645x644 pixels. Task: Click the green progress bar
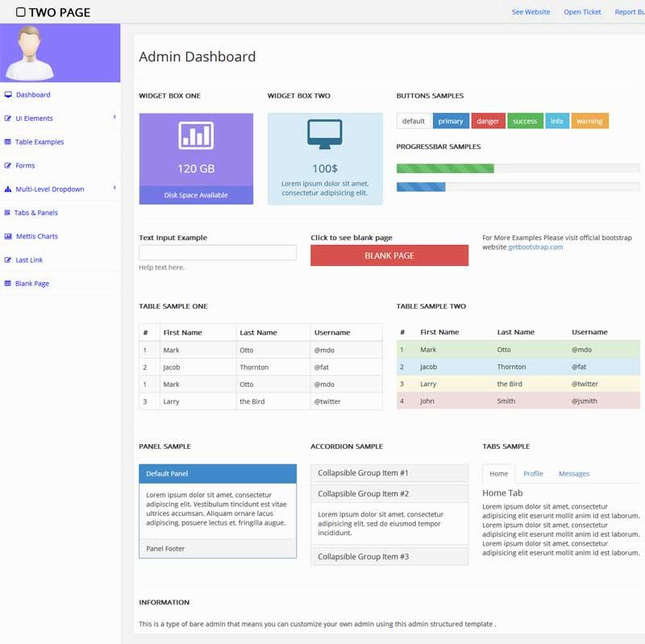point(443,168)
